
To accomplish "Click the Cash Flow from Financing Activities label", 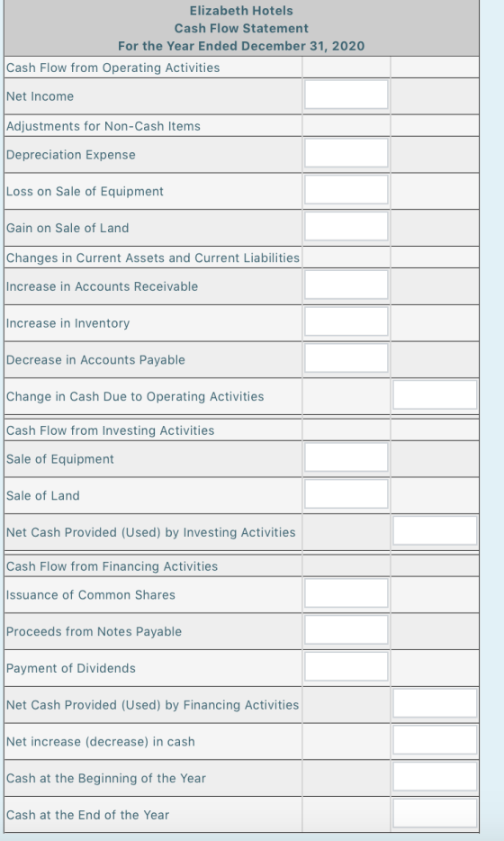I will pos(112,566).
